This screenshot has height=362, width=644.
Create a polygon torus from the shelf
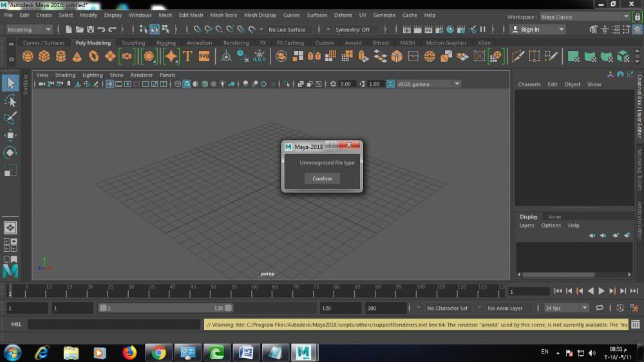[x=93, y=56]
